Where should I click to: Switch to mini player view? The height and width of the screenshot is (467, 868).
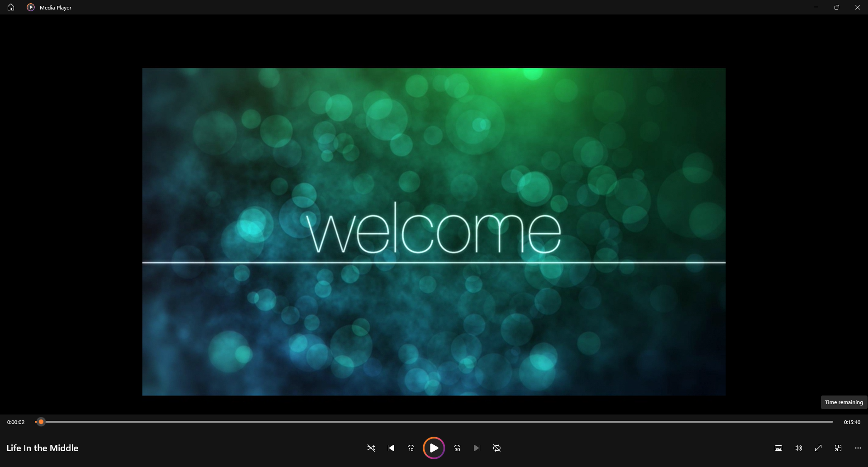tap(838, 448)
